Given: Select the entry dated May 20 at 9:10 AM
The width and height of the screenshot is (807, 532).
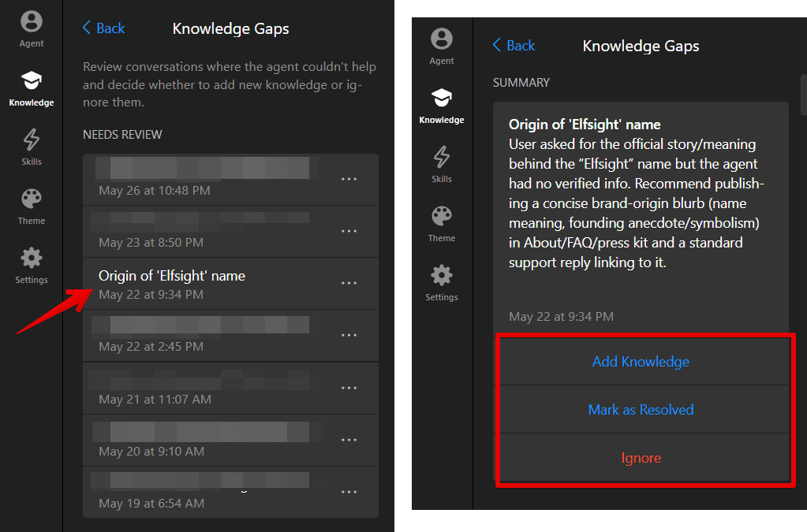Looking at the screenshot, I should 230,441.
